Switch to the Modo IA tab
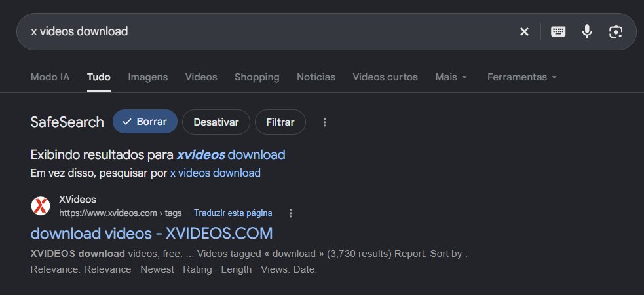The height and width of the screenshot is (295, 644). tap(50, 77)
